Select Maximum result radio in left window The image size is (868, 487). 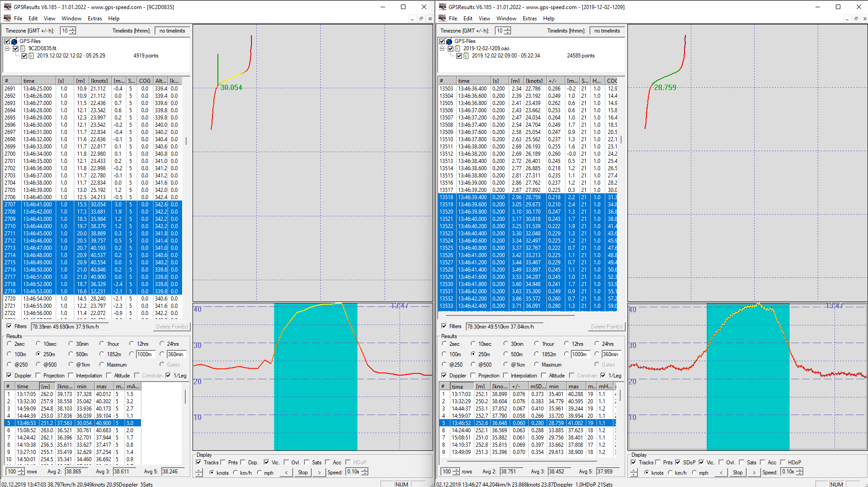click(x=102, y=364)
